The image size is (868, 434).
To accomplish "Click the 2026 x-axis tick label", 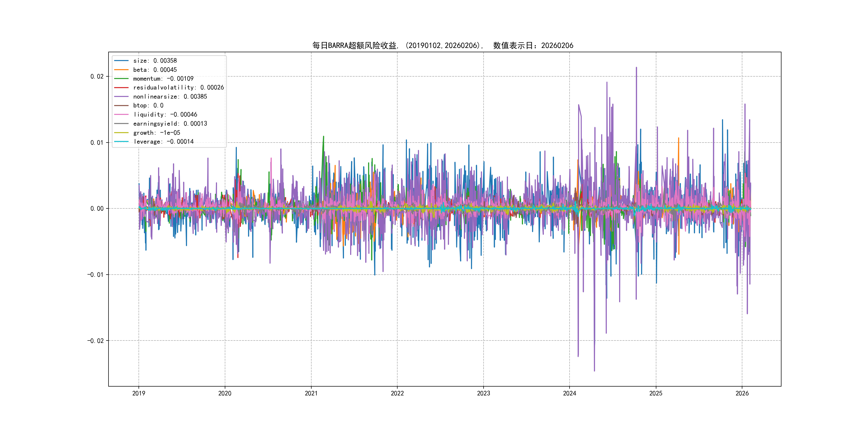I will click(x=742, y=393).
